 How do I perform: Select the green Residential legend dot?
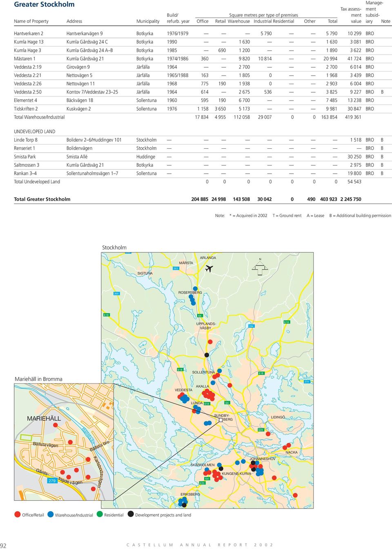pos(100,514)
